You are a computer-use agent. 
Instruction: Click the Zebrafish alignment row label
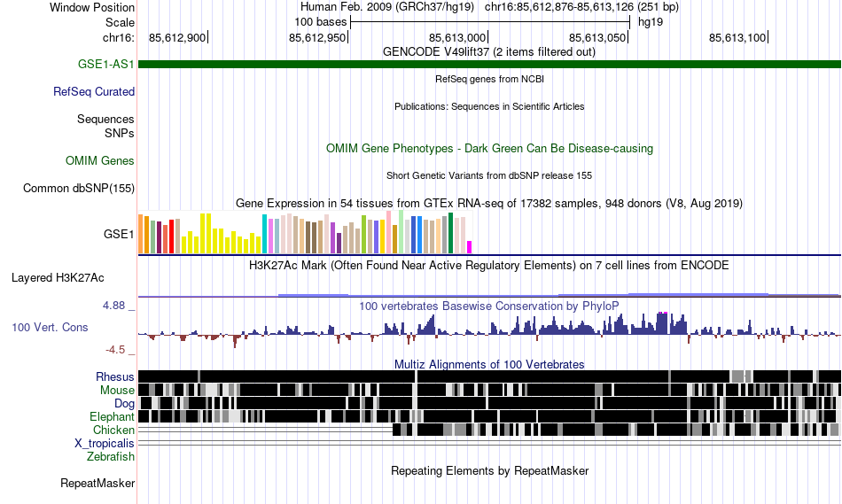point(111,456)
